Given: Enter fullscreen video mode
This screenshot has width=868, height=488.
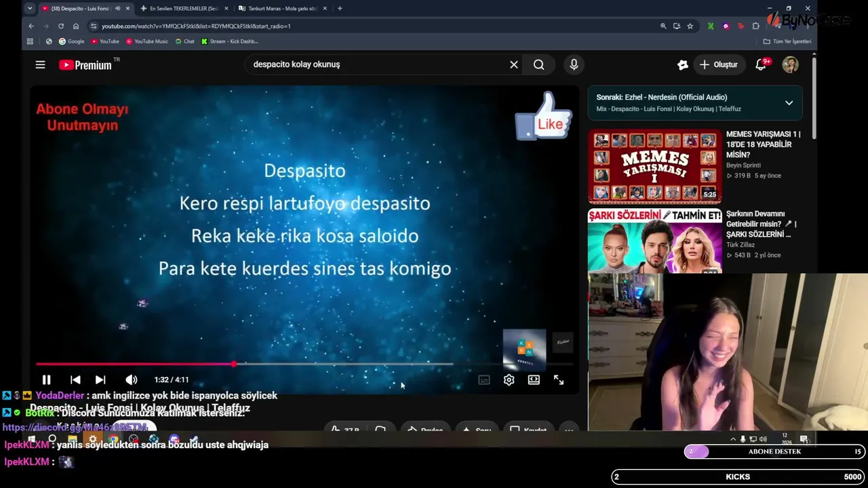Looking at the screenshot, I should click(x=558, y=380).
